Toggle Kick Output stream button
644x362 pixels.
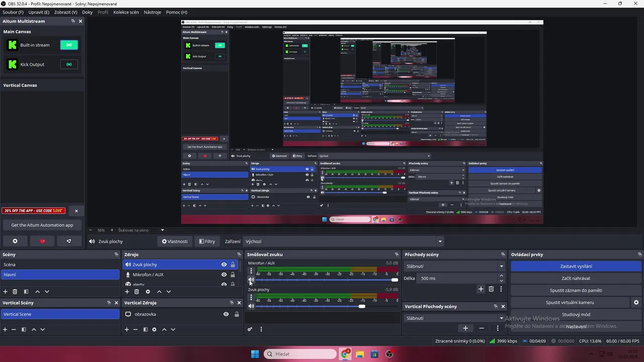click(69, 64)
